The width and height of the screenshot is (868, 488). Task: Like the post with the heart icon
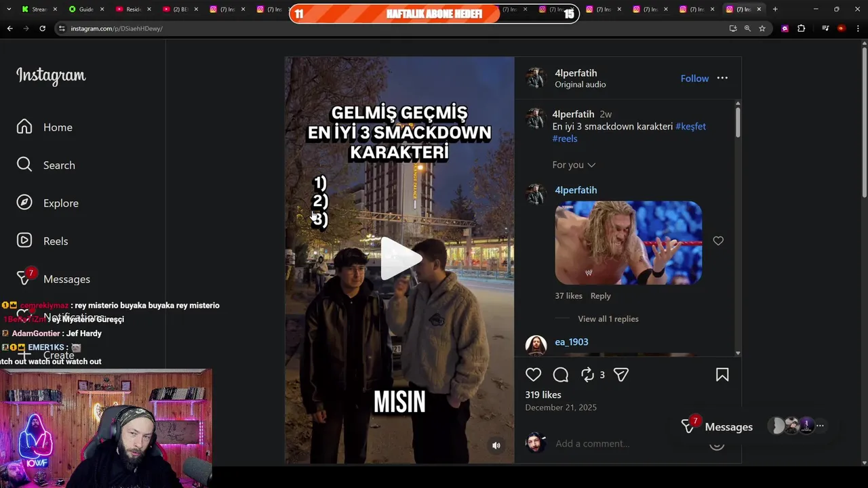click(x=533, y=375)
